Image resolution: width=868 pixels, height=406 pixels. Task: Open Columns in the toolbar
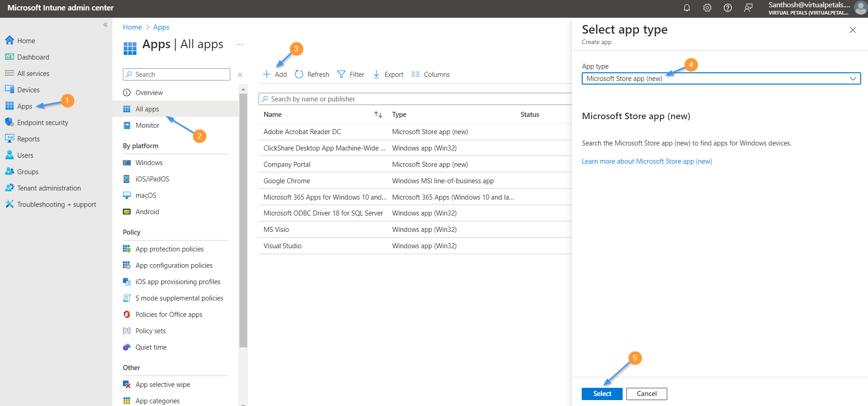point(431,75)
